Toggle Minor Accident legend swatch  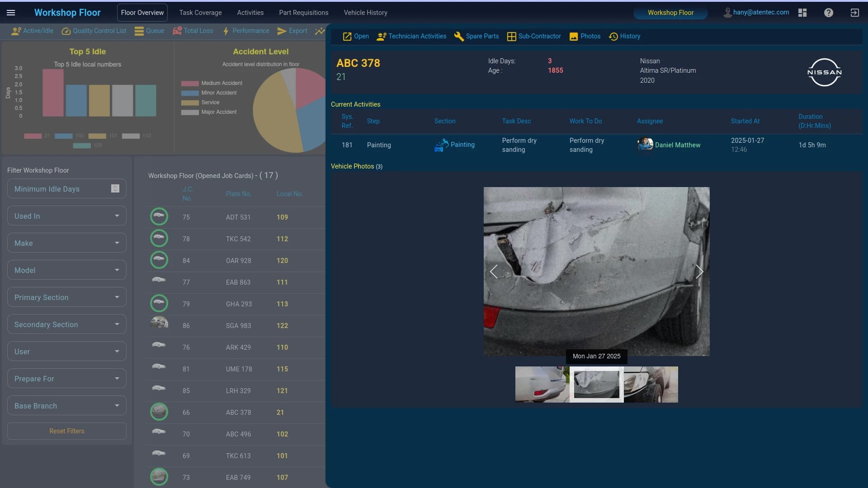[x=190, y=93]
